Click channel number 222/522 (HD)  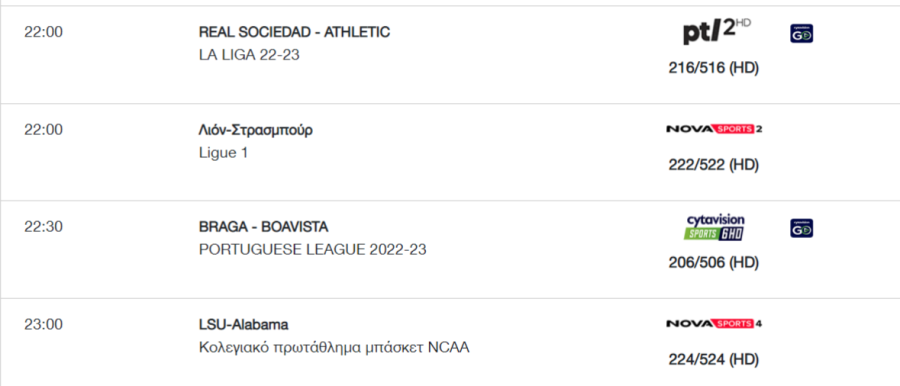[x=713, y=165]
